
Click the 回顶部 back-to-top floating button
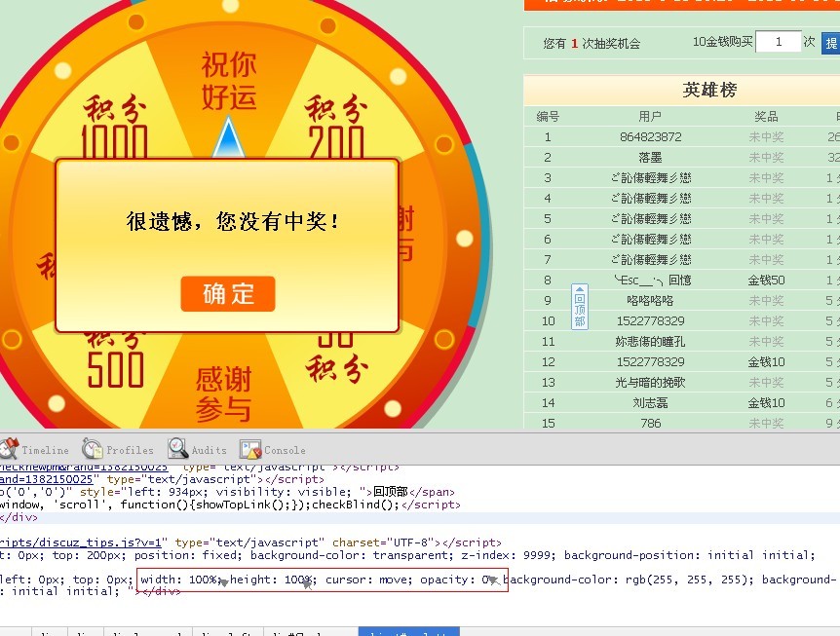point(580,307)
